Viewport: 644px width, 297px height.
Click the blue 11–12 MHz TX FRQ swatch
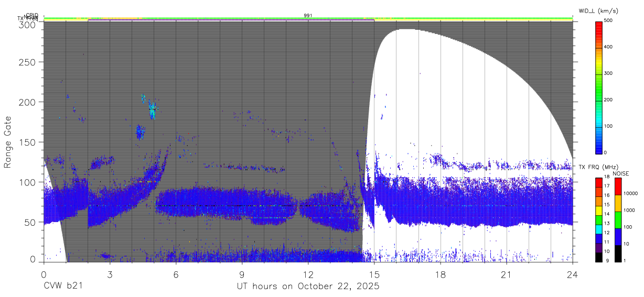pos(598,237)
